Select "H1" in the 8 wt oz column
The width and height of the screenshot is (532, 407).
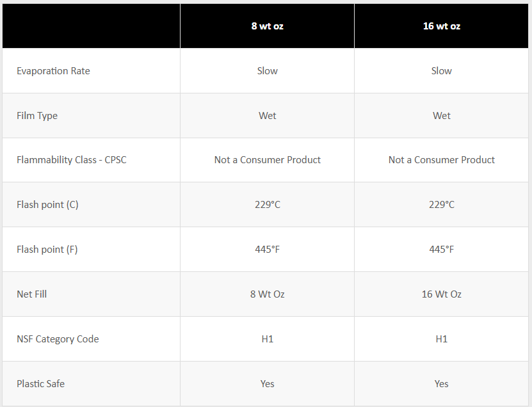[x=267, y=339]
